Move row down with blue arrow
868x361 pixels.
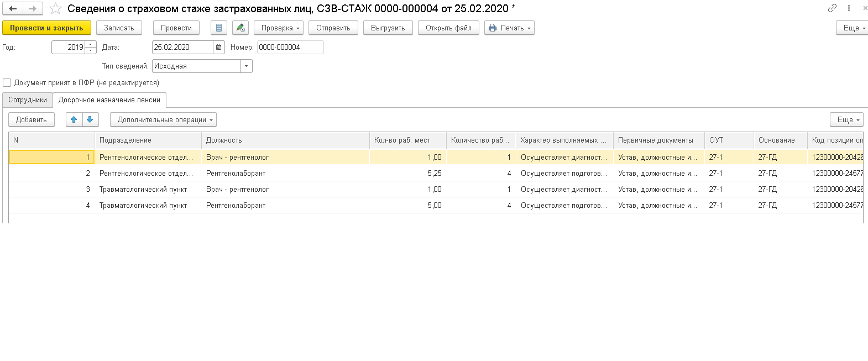90,119
